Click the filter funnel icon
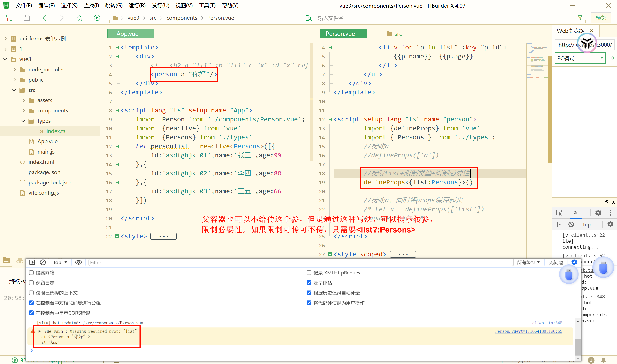617x364 pixels. point(580,18)
